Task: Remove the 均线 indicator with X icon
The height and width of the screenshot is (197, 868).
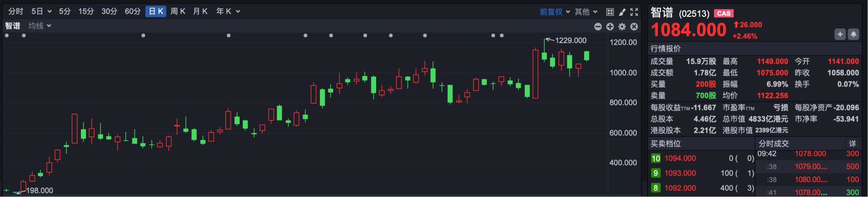Action: [x=634, y=27]
